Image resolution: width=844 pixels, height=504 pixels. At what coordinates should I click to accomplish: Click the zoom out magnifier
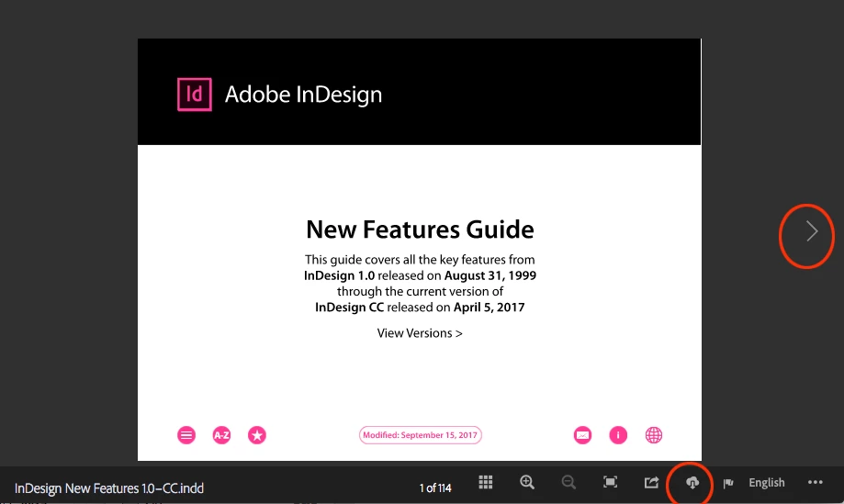pos(568,483)
